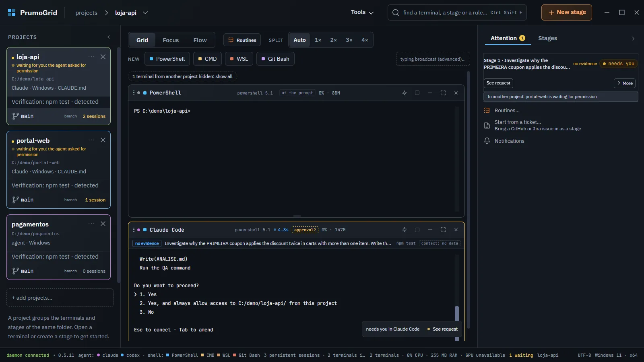
Task: Open more options for loja-api project
Action: pyautogui.click(x=91, y=57)
